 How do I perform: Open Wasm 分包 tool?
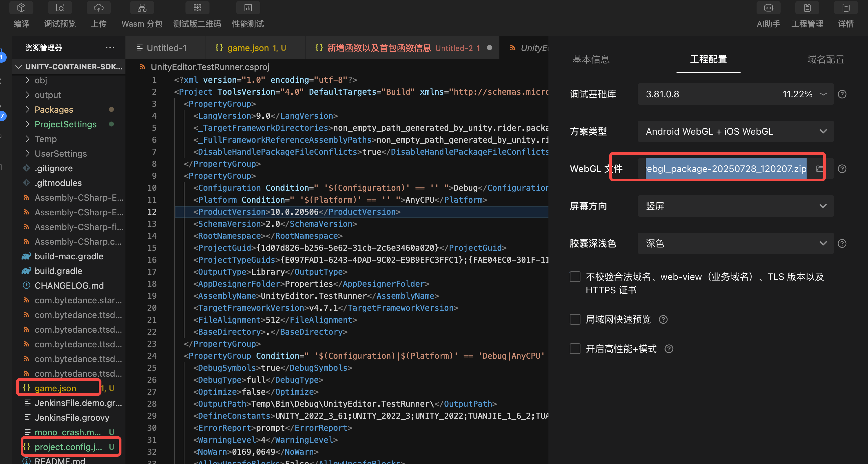(142, 8)
